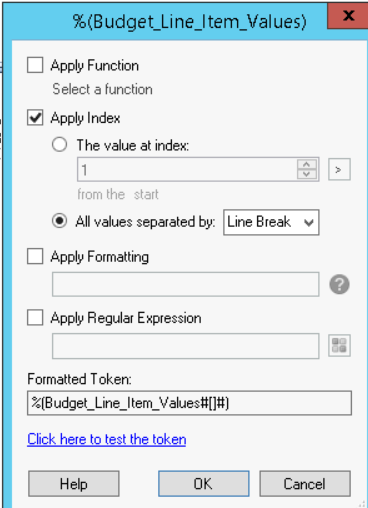Close the Budget_Line_Item_Values dialog

coord(348,15)
